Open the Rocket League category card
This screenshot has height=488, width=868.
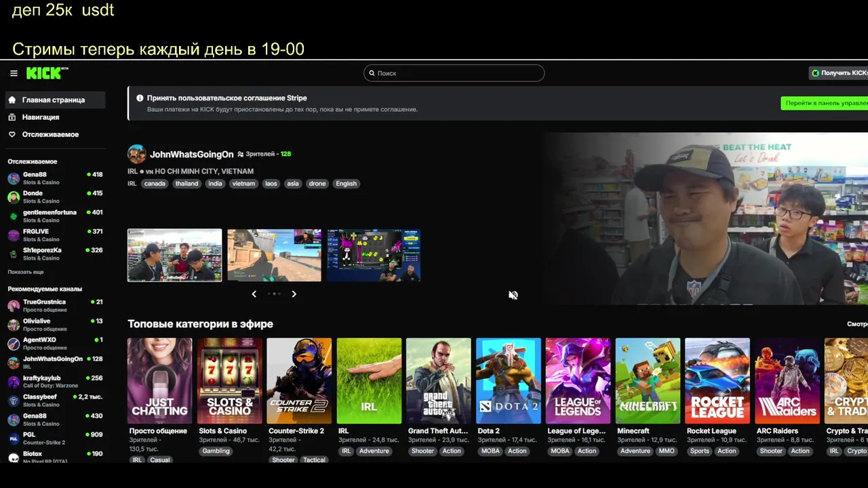point(717,381)
